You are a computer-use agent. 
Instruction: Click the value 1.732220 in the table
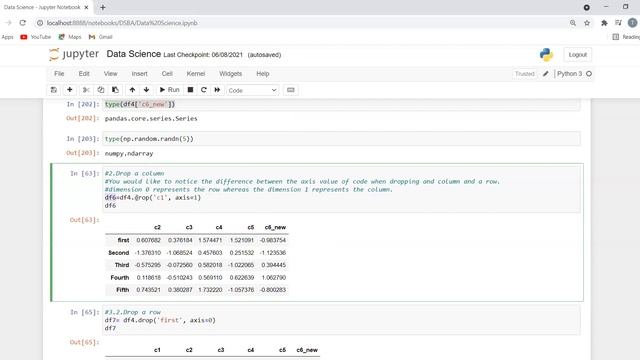[x=210, y=290]
